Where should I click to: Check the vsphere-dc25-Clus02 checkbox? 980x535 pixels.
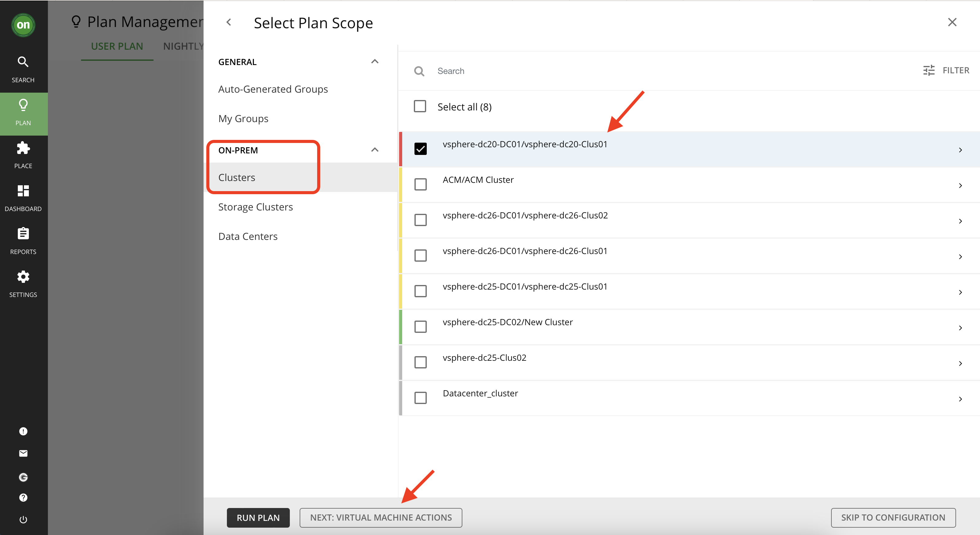(x=420, y=362)
